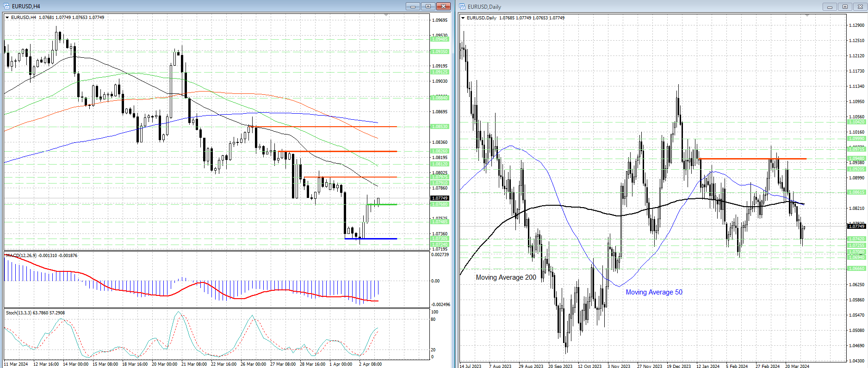Click the 0.002739 value on MACD scale
Viewport: 868px width, 368px height.
(440, 255)
